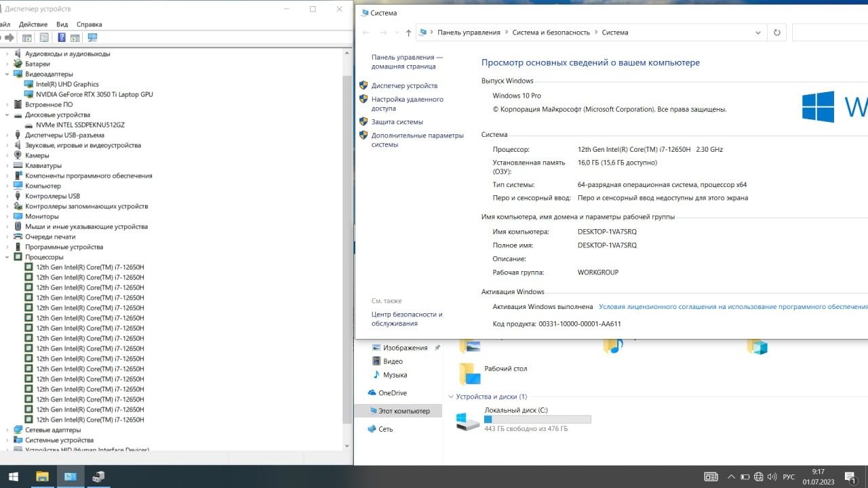The height and width of the screenshot is (488, 868).
Task: Click the Мониторы category icon
Action: (18, 216)
